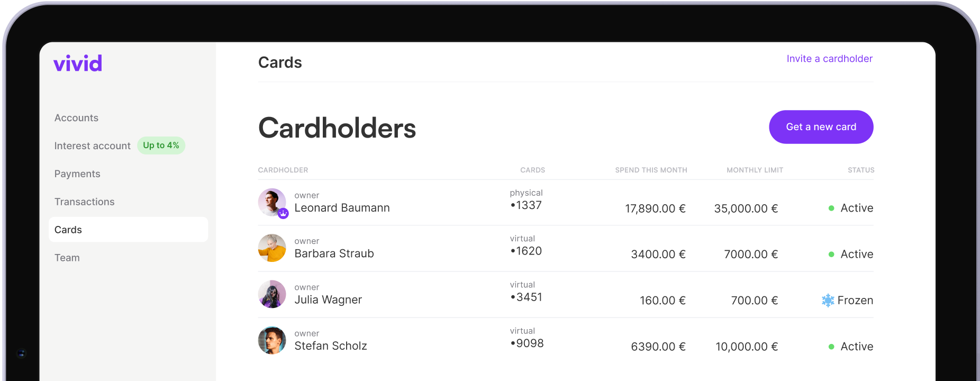Click Barbara Straub's profile picture
The height and width of the screenshot is (381, 980).
click(x=272, y=248)
